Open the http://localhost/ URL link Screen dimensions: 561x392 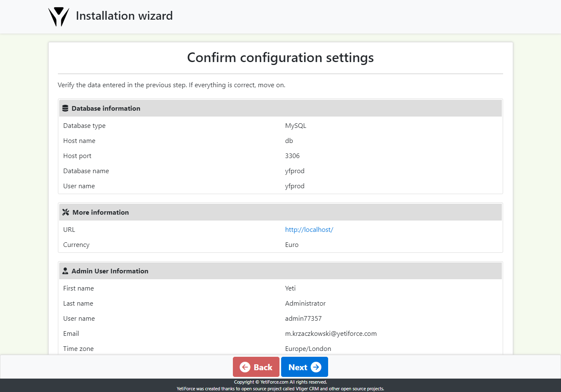point(309,229)
